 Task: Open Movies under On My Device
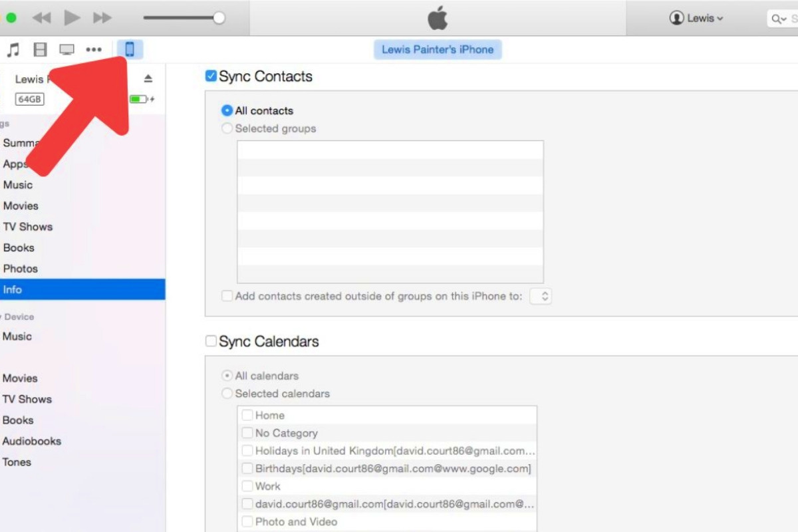tap(20, 378)
